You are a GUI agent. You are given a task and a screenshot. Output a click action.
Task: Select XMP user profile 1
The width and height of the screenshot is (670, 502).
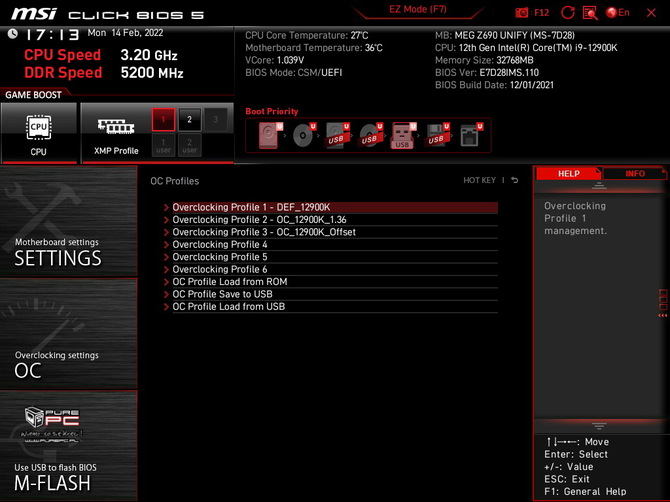[x=163, y=145]
